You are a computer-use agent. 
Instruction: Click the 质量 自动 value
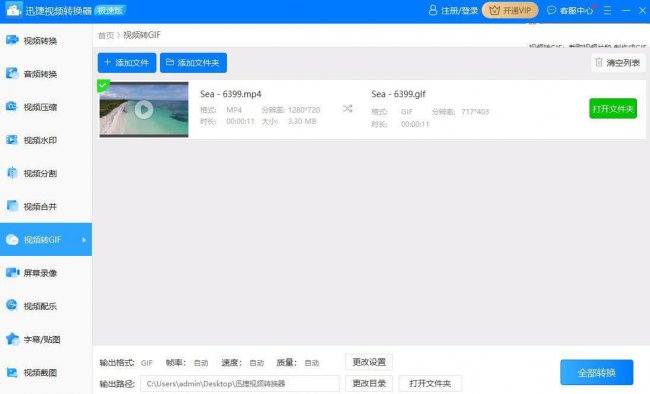(312, 363)
